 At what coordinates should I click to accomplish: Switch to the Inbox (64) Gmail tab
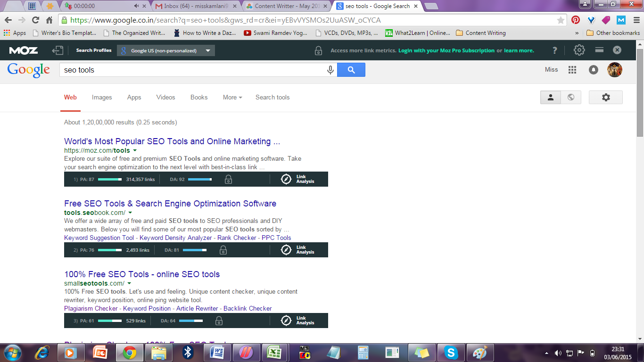[197, 6]
